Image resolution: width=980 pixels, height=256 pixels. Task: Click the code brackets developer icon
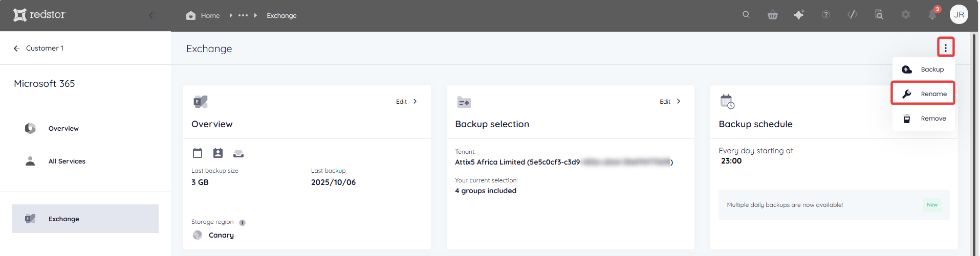(x=853, y=14)
